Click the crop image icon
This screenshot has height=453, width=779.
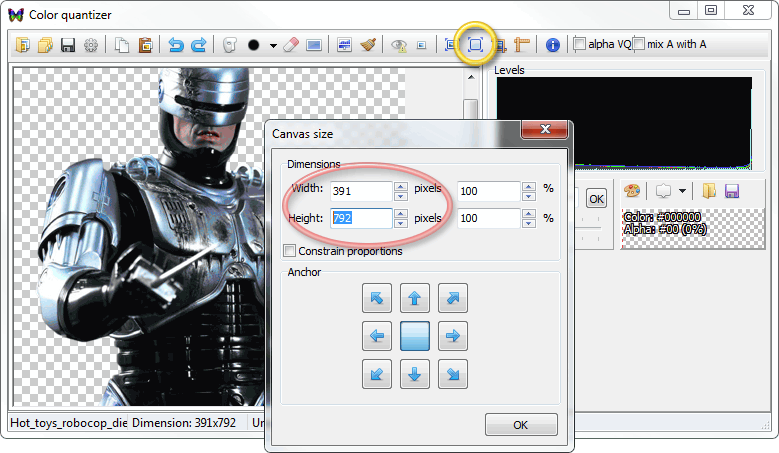[501, 45]
